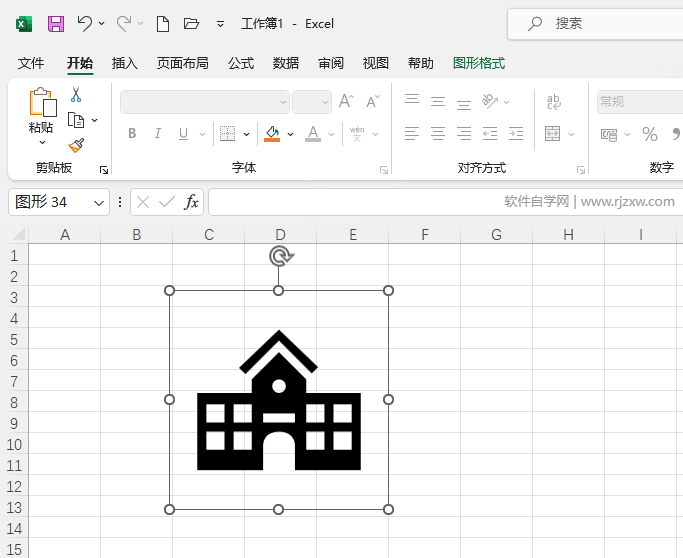Toggle Bold formatting
Image resolution: width=683 pixels, height=558 pixels.
point(132,133)
